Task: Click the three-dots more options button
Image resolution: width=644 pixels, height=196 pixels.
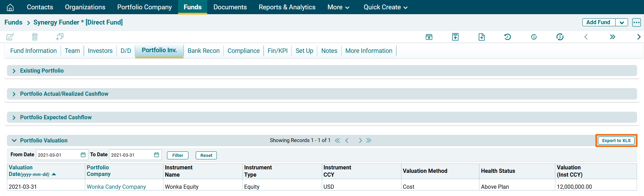Action: point(636,22)
